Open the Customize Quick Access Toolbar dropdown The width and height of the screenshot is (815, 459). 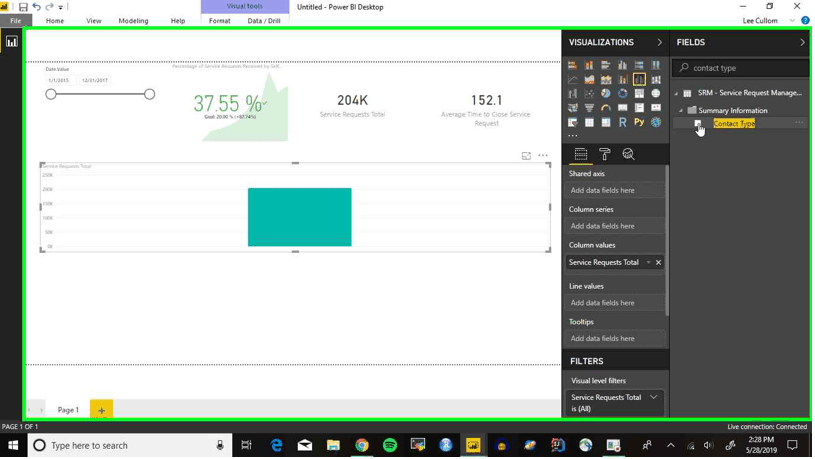pyautogui.click(x=61, y=7)
